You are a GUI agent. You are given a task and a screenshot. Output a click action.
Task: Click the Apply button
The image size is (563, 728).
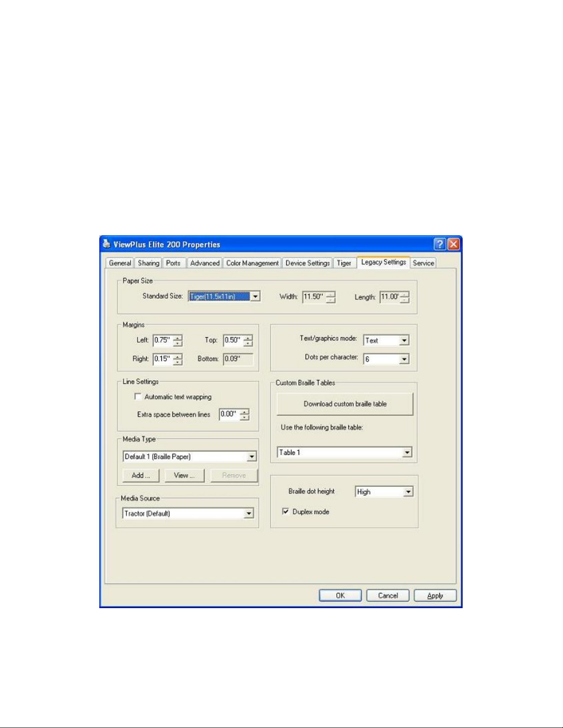(x=435, y=596)
